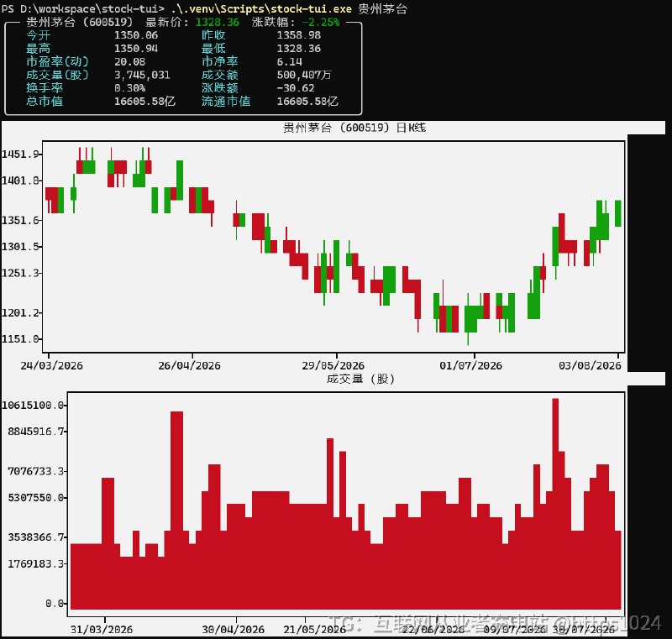Click the 24/03/2026 date on K-line axis
Image resolution: width=672 pixels, height=639 pixels.
click(x=51, y=366)
